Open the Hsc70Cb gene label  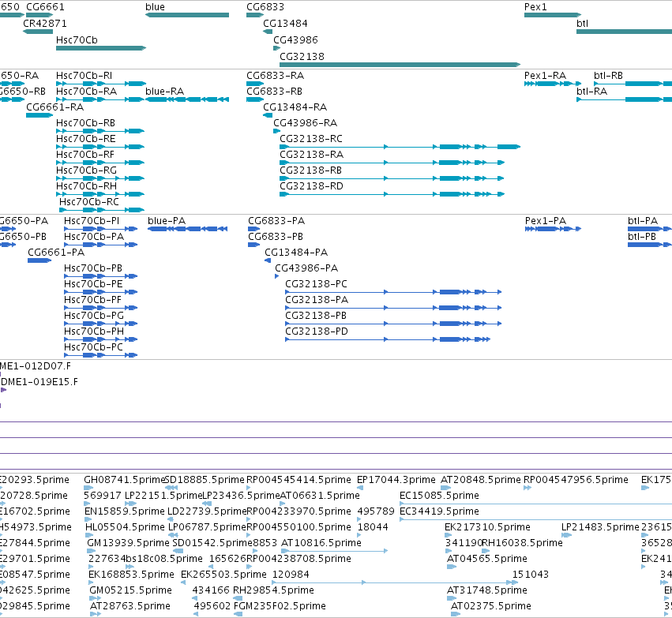77,39
